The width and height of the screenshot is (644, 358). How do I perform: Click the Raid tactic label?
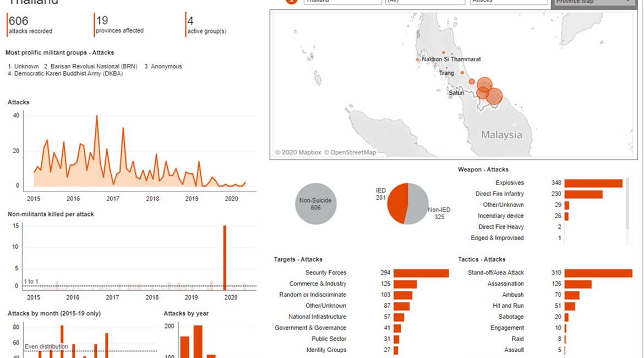[517, 339]
